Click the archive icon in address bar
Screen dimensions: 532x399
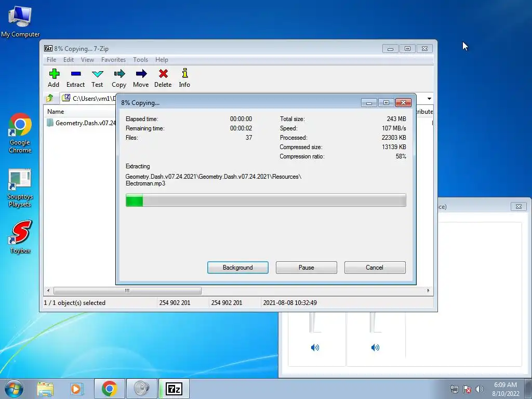[66, 98]
